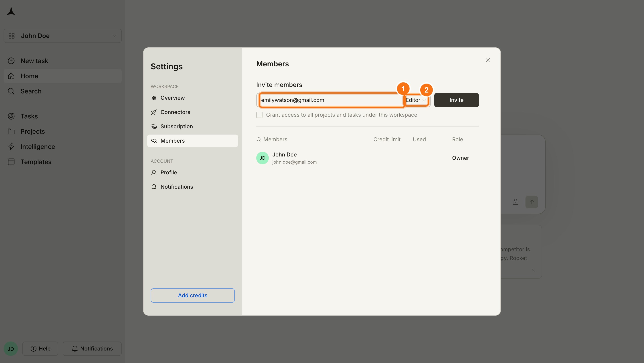Click the Role column header

tap(457, 139)
